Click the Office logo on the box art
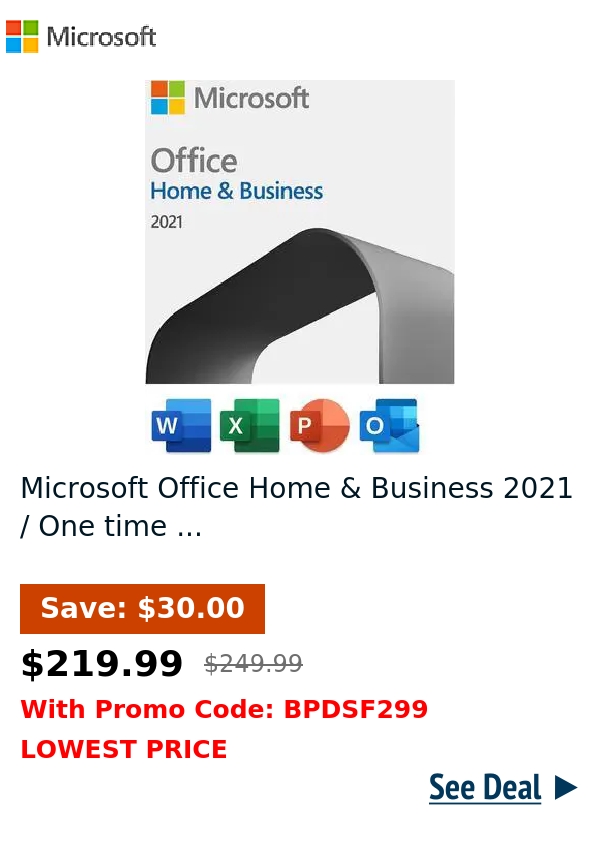 pyautogui.click(x=196, y=160)
